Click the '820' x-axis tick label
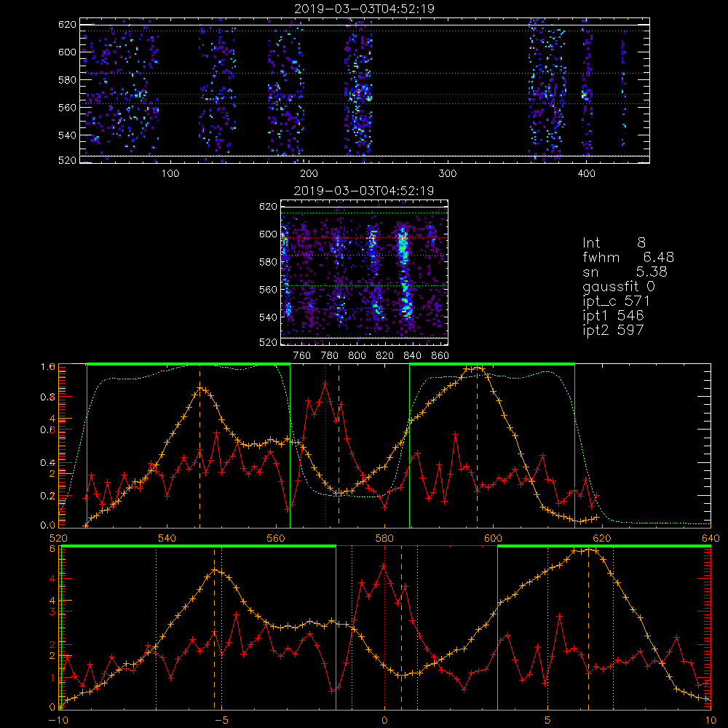Screen dimensions: 728x728 tap(385, 356)
